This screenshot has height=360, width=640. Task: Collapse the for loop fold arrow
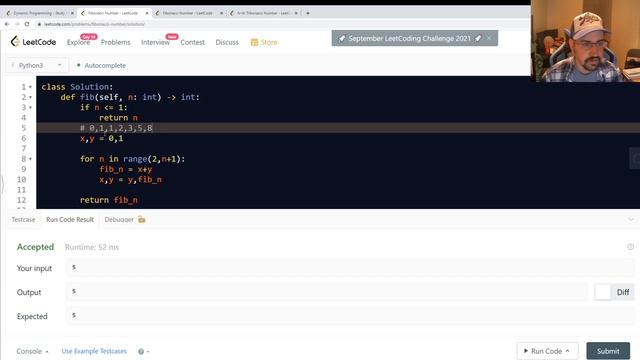(30, 159)
